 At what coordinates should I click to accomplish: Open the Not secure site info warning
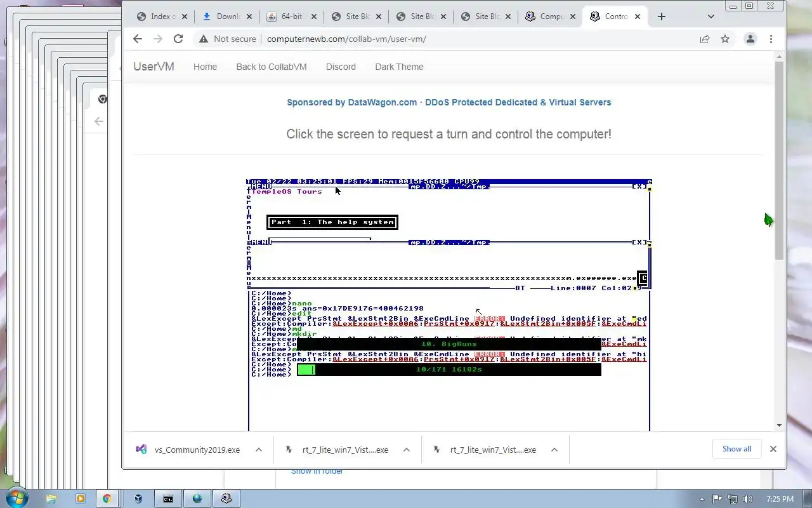(x=227, y=39)
